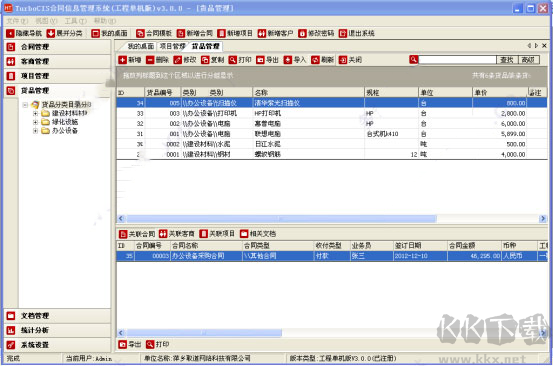553x366 pixels.
Task: Select the 联想电脑 goods row
Action: coord(332,134)
